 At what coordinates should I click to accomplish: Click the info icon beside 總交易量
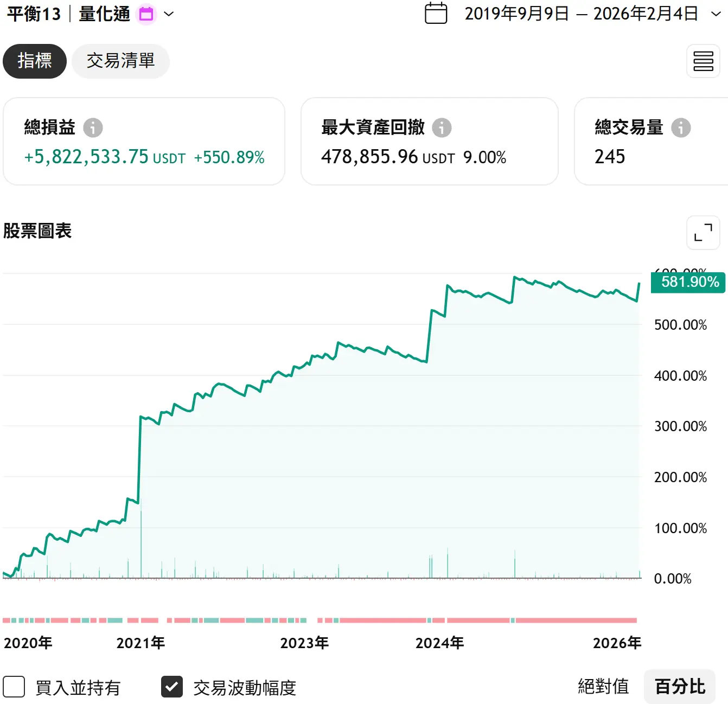click(x=681, y=128)
